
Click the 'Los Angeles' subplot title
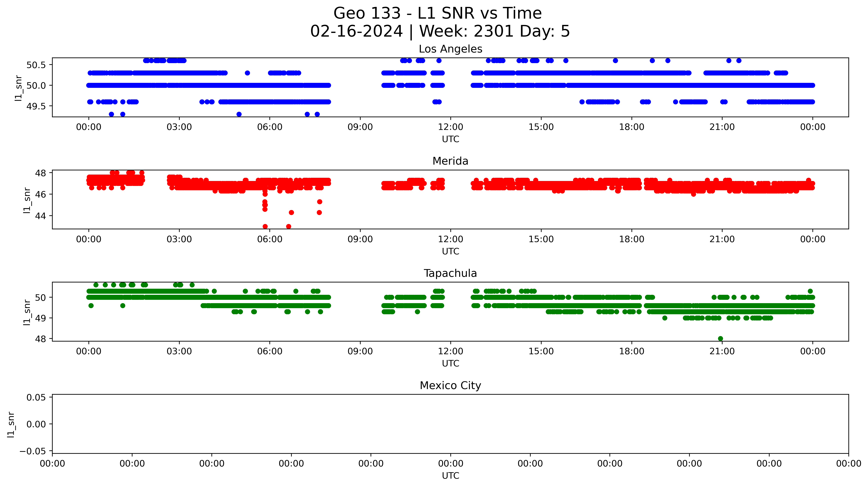tap(450, 49)
